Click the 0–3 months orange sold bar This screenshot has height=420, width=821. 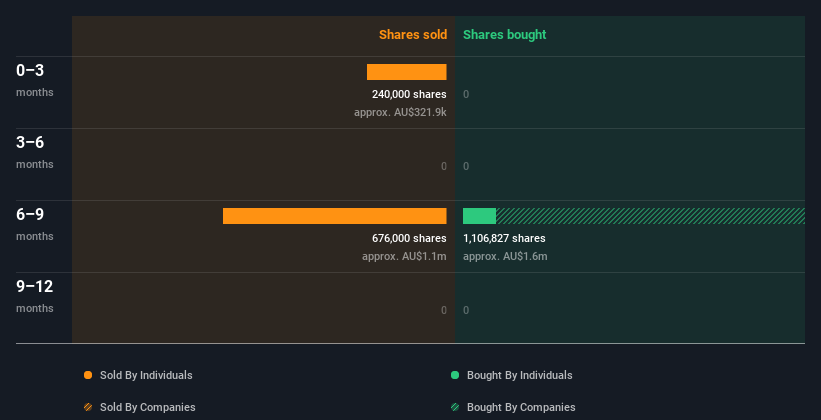coord(407,72)
